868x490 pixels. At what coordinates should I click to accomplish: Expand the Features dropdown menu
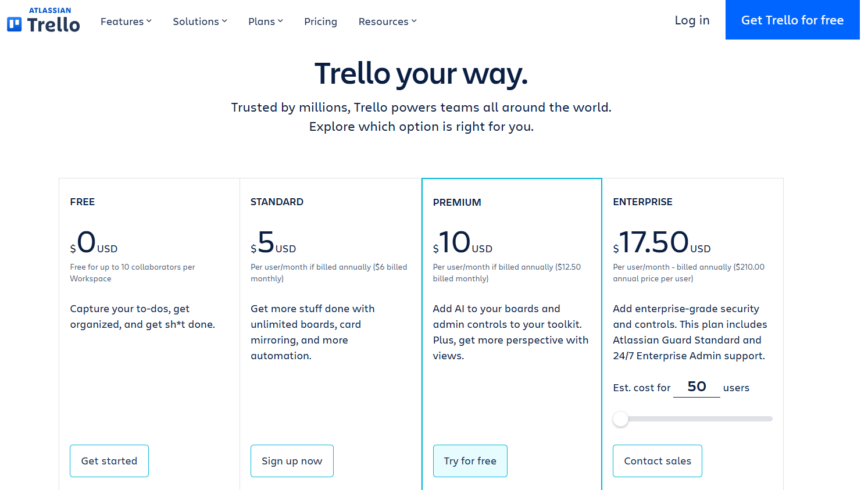(126, 22)
